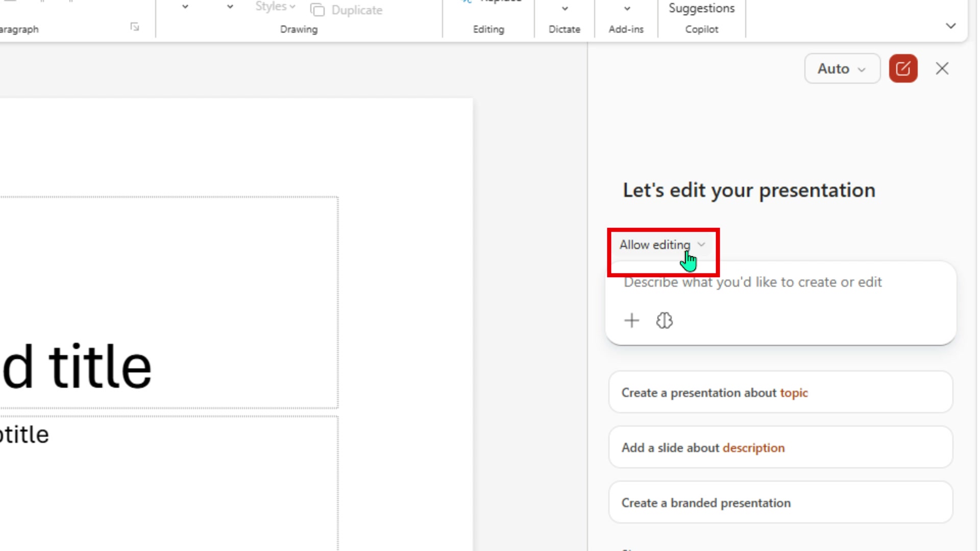This screenshot has height=551, width=980.
Task: Click the Duplicate icon next to Styles
Action: pyautogui.click(x=317, y=10)
